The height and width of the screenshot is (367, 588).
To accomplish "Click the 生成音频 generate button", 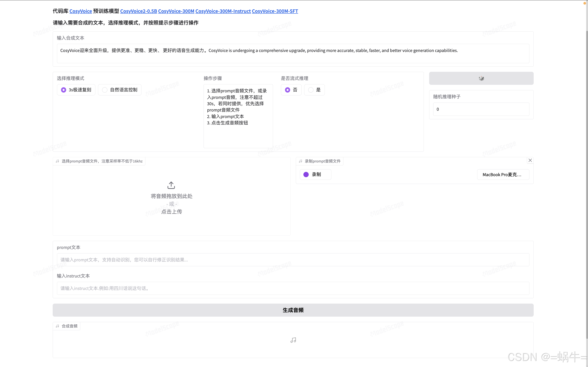I will click(x=293, y=310).
